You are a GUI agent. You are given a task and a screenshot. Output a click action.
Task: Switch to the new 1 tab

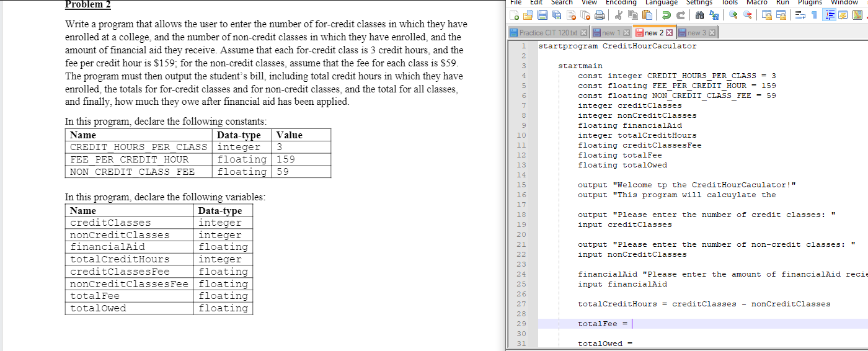(612, 32)
